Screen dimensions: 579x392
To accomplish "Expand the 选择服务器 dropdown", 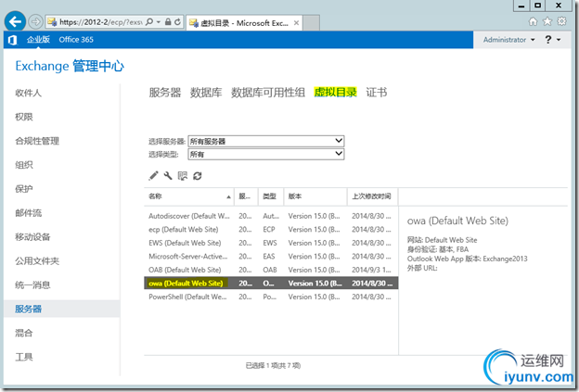I will click(266, 141).
